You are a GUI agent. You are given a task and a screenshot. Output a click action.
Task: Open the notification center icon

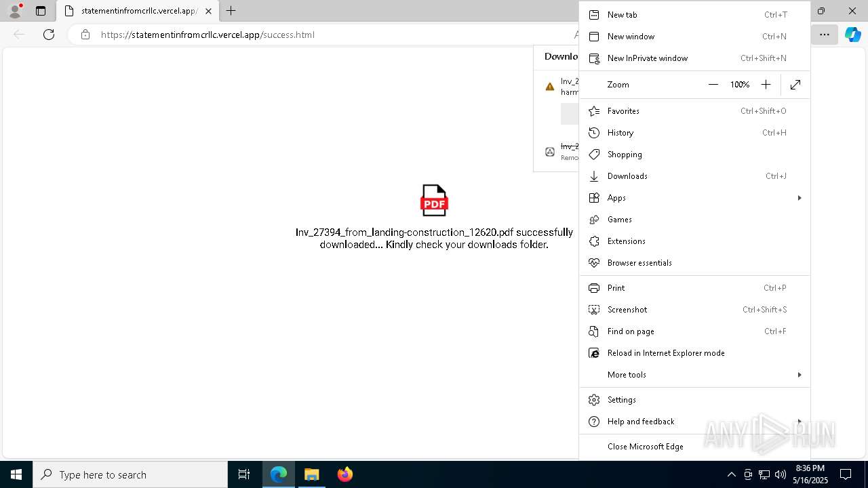(846, 474)
